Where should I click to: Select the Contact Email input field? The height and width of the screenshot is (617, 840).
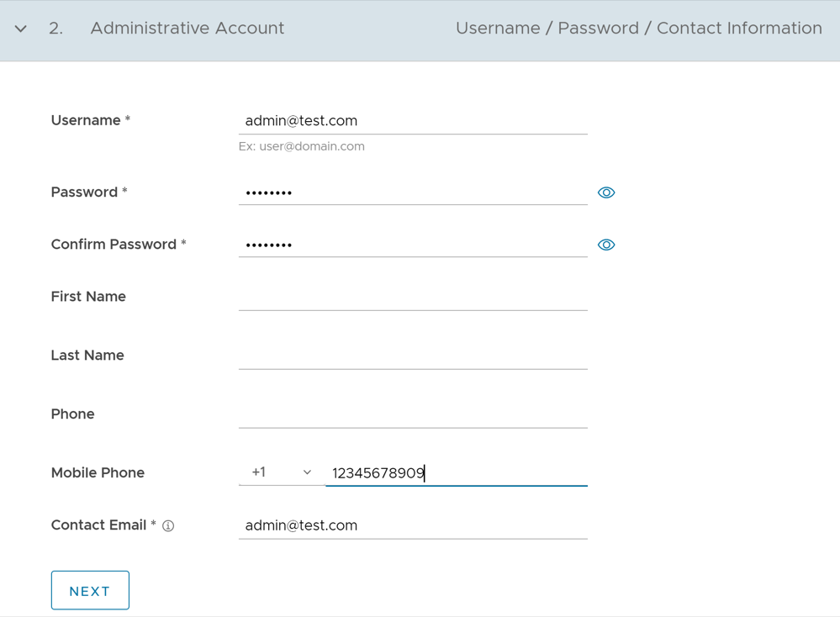[x=412, y=525]
